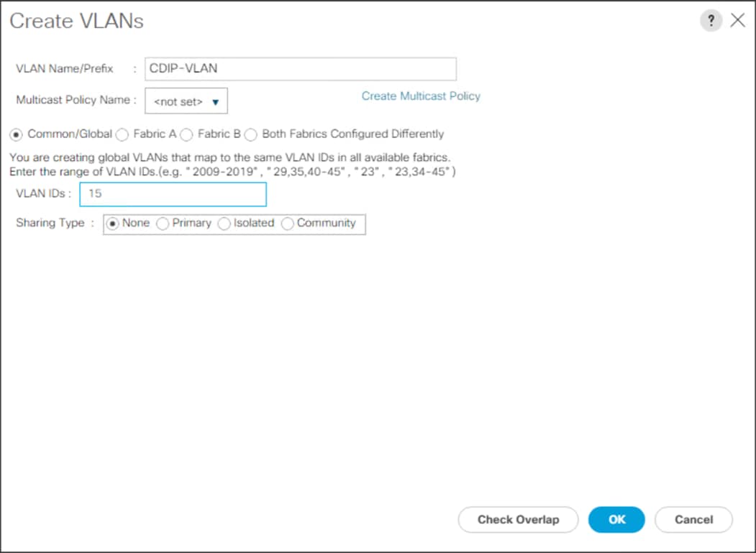Open the Multicast Policy Name dropdown

(186, 101)
